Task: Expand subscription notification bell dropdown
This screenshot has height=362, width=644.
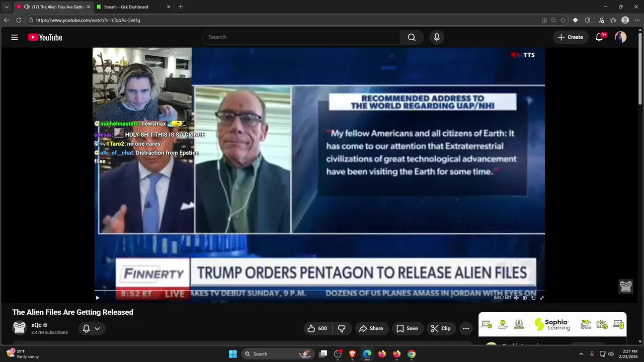Action: [91, 328]
